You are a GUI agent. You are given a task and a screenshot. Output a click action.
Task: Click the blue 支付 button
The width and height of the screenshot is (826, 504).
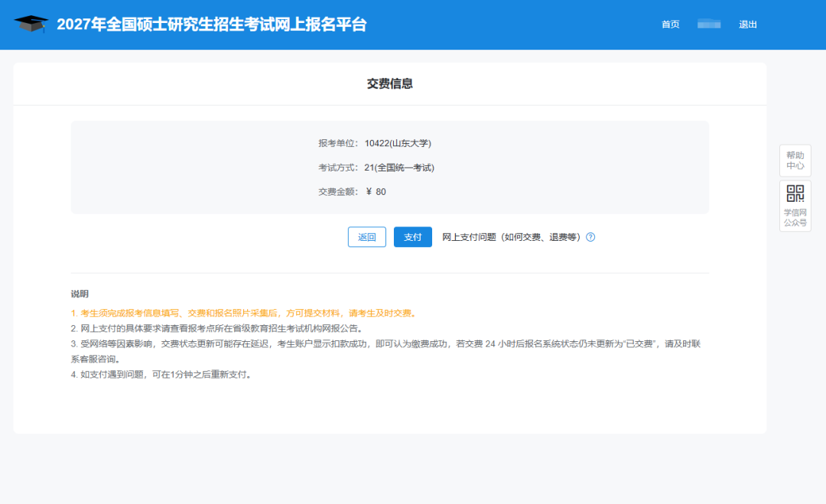pos(412,237)
